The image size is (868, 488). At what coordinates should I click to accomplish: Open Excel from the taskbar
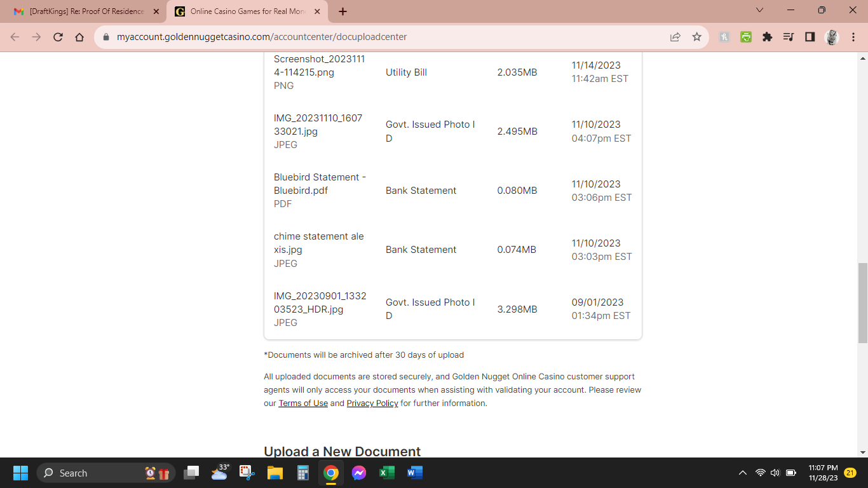pyautogui.click(x=386, y=473)
